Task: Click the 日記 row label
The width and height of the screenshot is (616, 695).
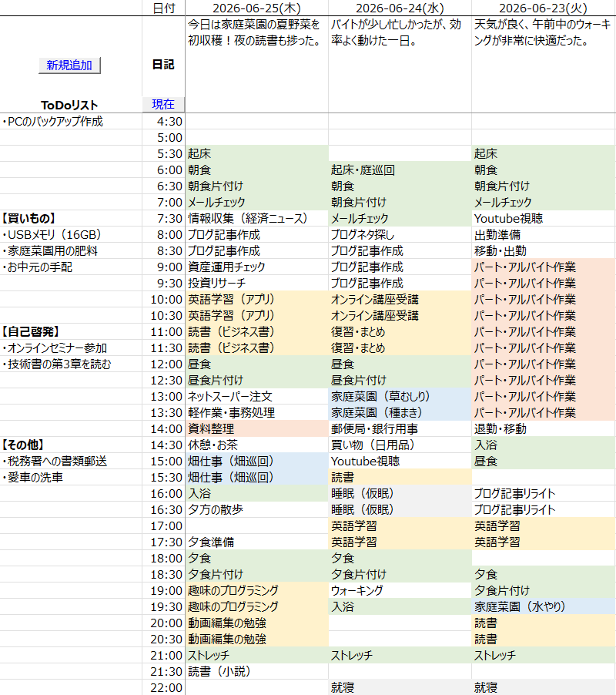Action: (163, 65)
